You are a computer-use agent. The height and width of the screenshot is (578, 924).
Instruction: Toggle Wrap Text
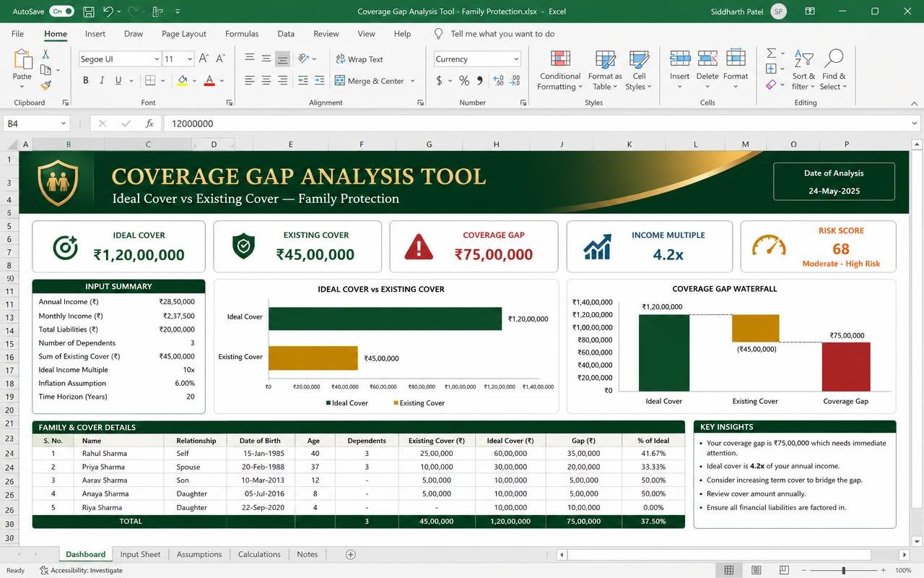pos(359,59)
